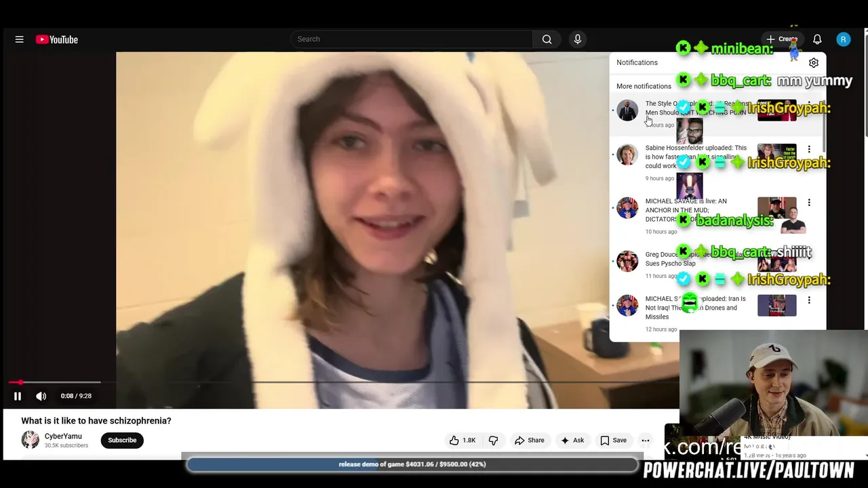Save the video to a playlist

pos(613,440)
